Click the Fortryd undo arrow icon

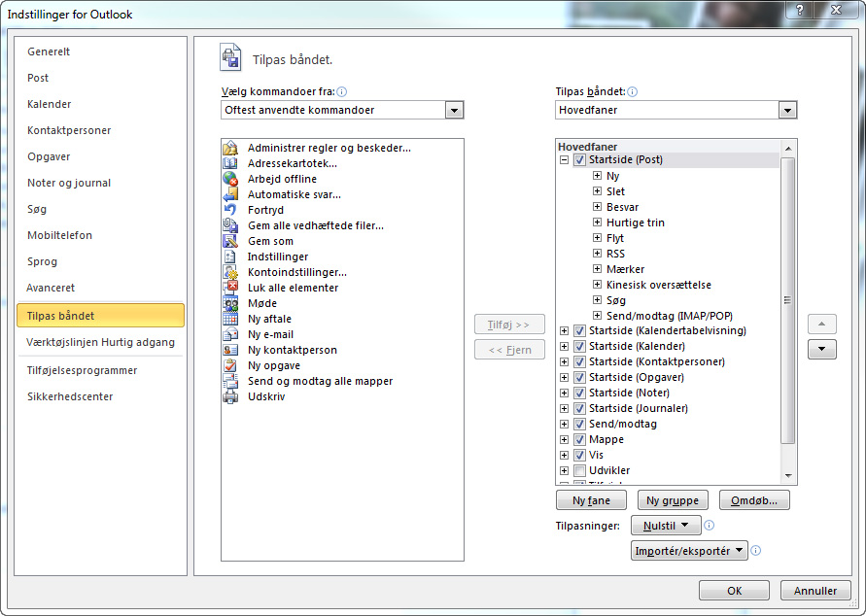click(230, 210)
